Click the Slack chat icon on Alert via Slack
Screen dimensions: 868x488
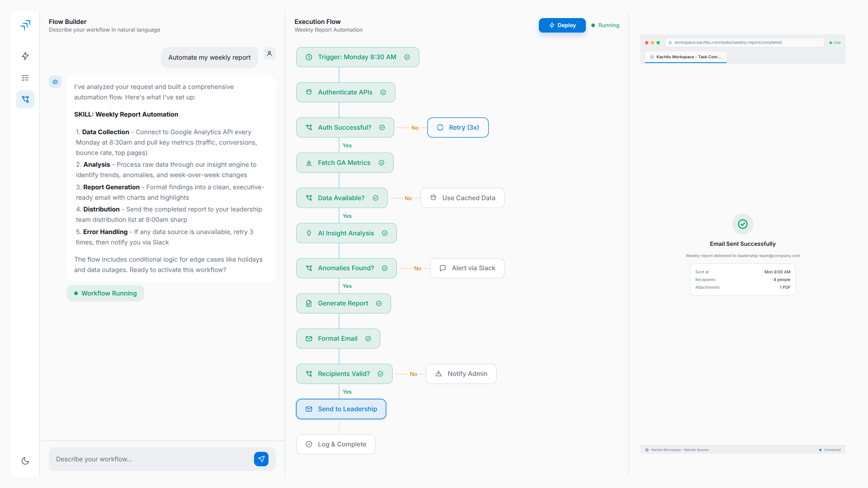click(x=443, y=268)
